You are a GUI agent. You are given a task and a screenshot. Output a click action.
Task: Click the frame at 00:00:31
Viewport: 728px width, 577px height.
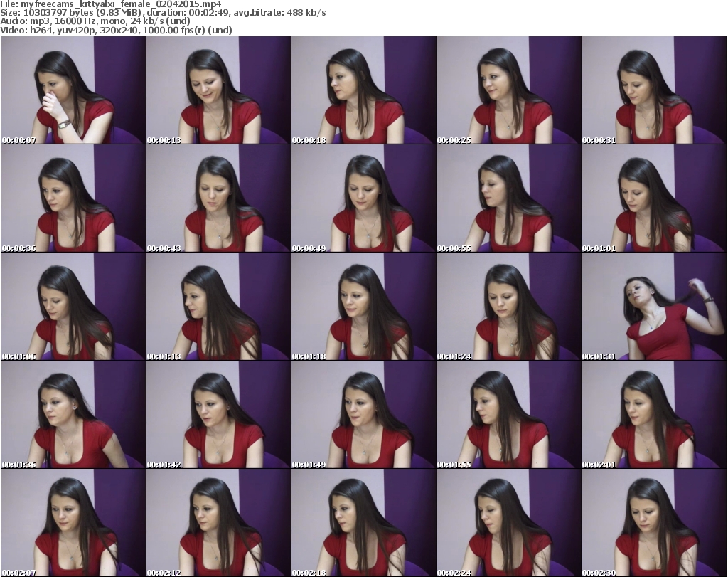(x=653, y=90)
